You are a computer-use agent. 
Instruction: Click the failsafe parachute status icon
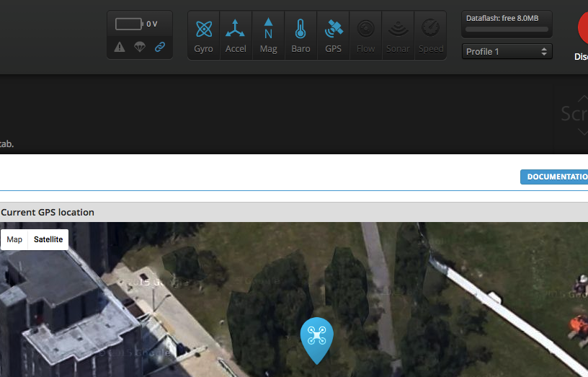pyautogui.click(x=140, y=48)
